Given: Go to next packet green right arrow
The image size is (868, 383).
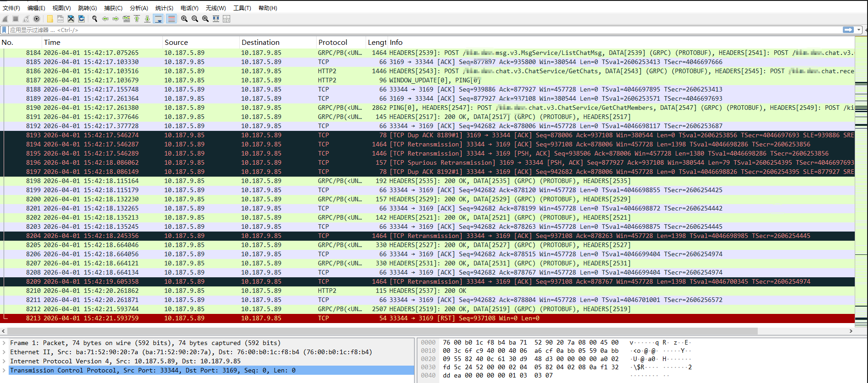Looking at the screenshot, I should [116, 19].
